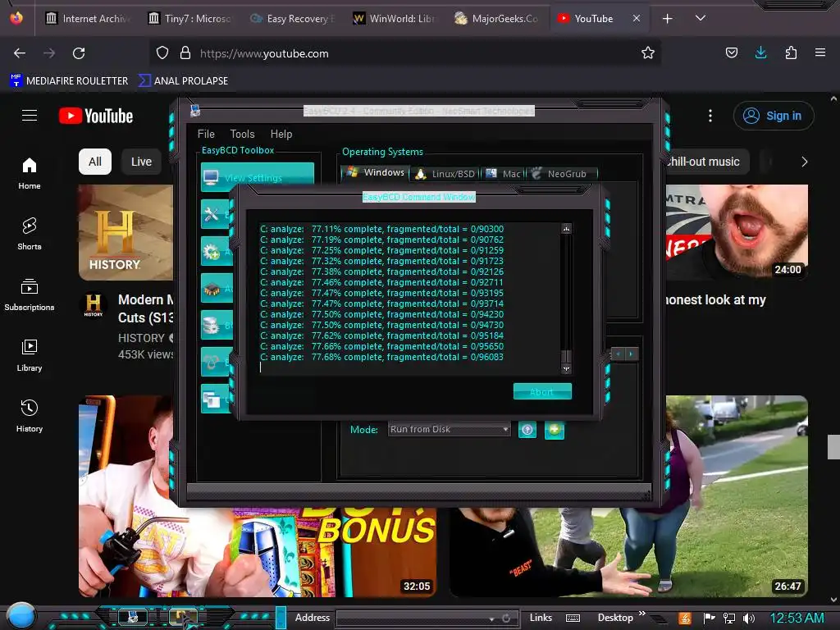Click the left arrow of the tab scroller
The width and height of the screenshot is (840, 630).
point(619,354)
